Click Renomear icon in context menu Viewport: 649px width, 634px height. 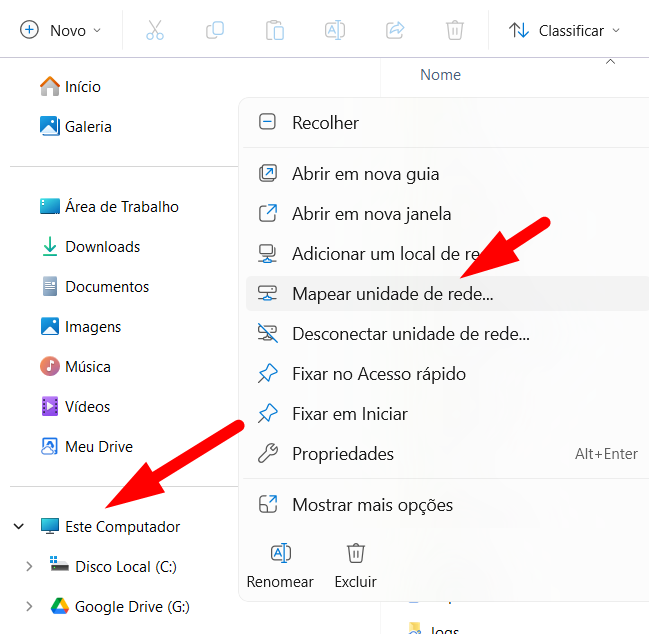pos(281,553)
